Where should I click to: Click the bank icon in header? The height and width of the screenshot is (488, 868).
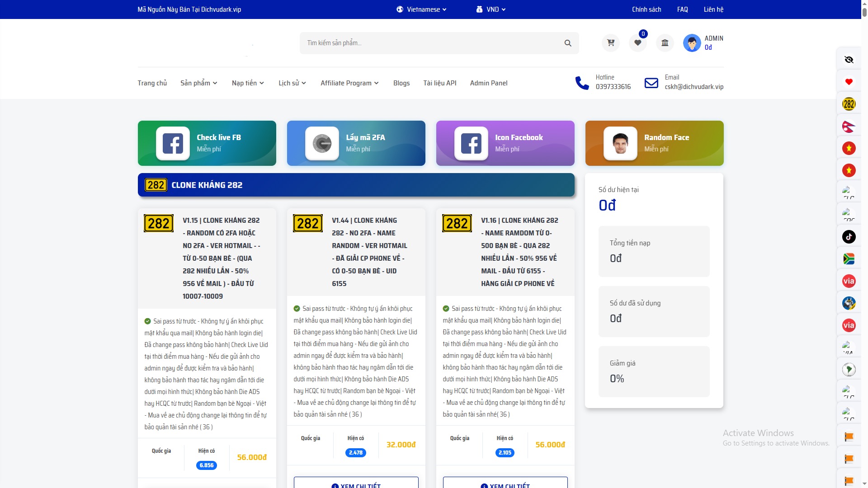tap(665, 43)
